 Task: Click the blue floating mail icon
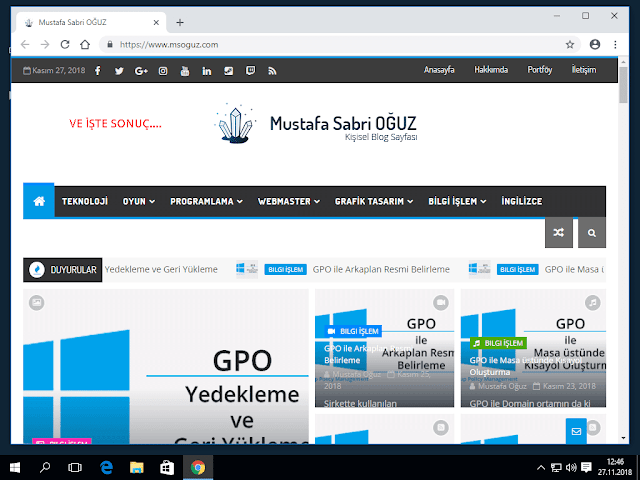(x=576, y=431)
